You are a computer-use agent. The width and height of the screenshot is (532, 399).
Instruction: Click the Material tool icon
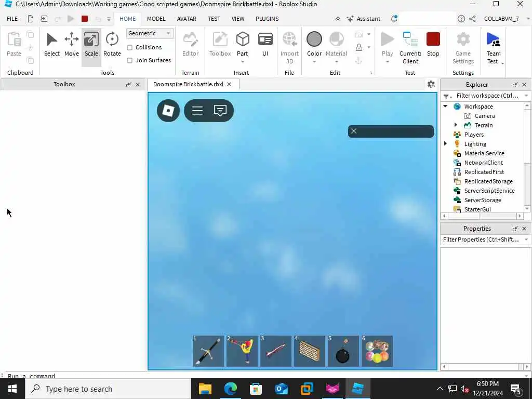tap(336, 39)
